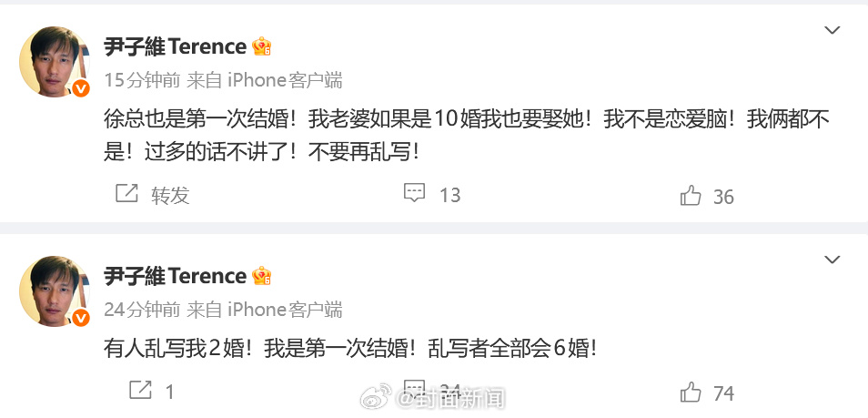The image size is (868, 418).
Task: Click the repost icon showing 1 repost
Action: coord(139,391)
